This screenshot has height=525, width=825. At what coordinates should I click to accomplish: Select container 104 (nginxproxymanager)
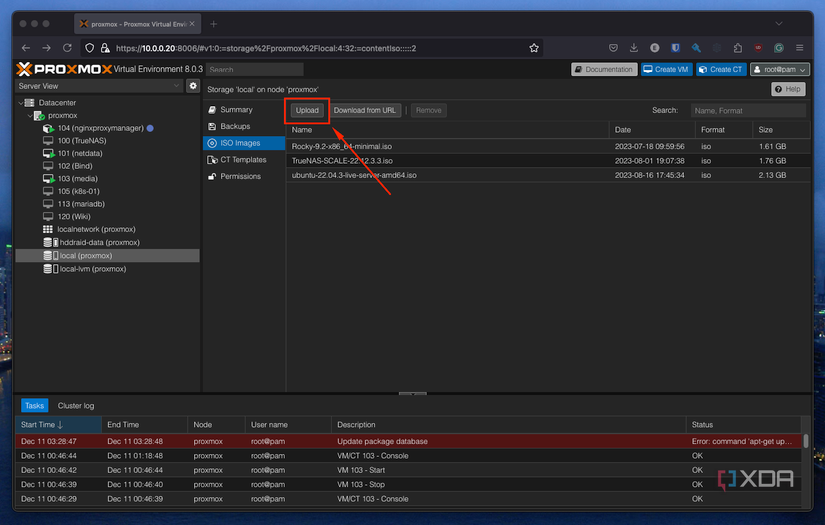point(100,128)
